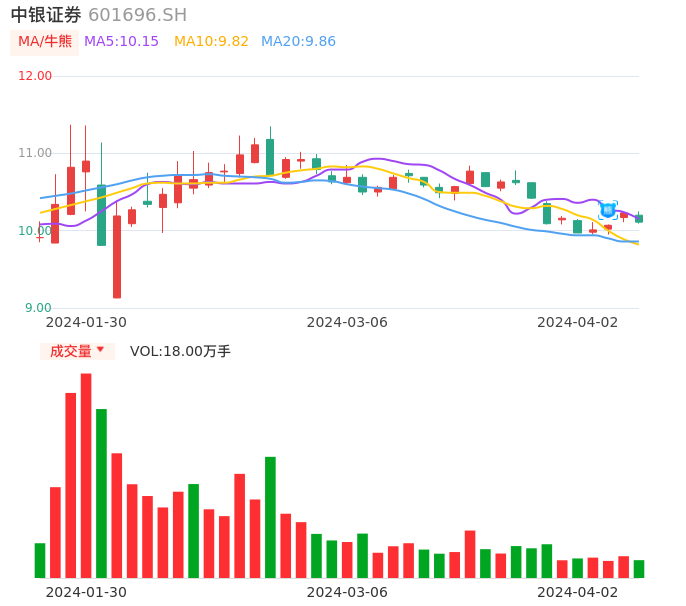Click the tallest red volume bar
686x606 pixels.
click(86, 476)
